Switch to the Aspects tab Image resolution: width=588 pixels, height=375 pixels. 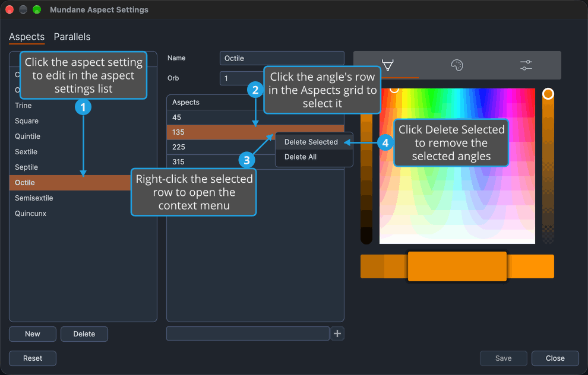pos(27,37)
